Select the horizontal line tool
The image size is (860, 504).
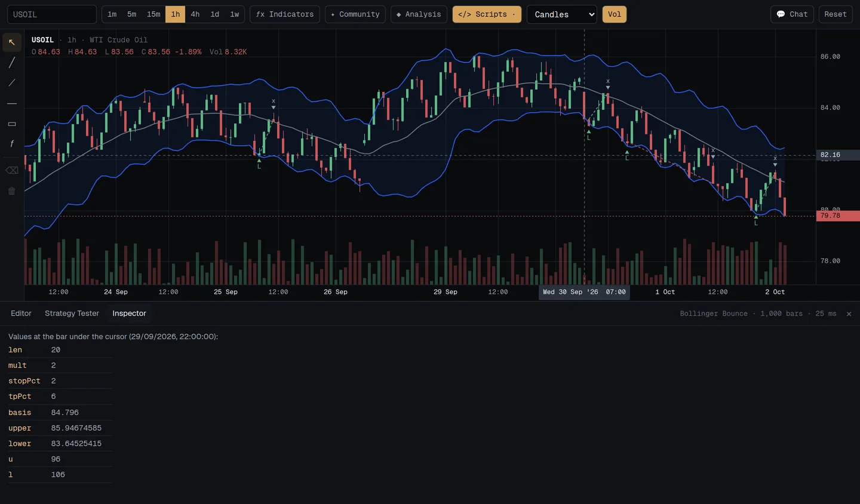(x=12, y=103)
